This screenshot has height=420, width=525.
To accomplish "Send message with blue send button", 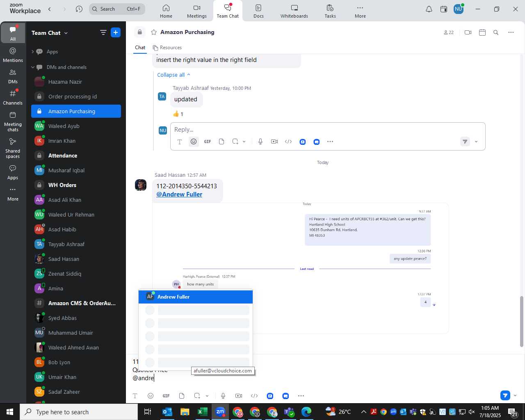I will pos(505,395).
